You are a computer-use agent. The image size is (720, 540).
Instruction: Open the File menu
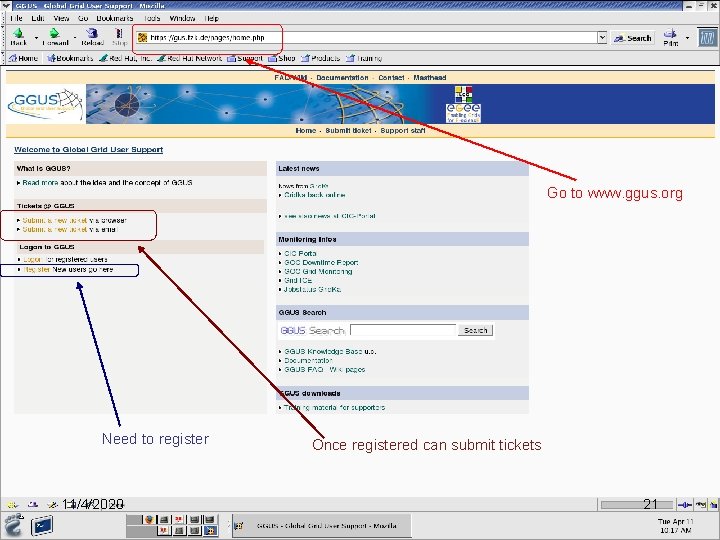tap(16, 18)
